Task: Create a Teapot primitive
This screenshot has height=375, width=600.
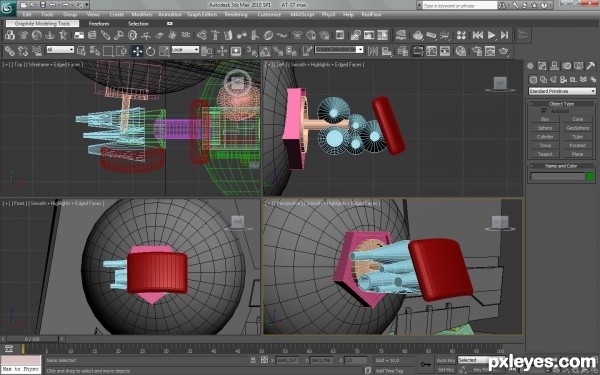Action: click(x=545, y=154)
